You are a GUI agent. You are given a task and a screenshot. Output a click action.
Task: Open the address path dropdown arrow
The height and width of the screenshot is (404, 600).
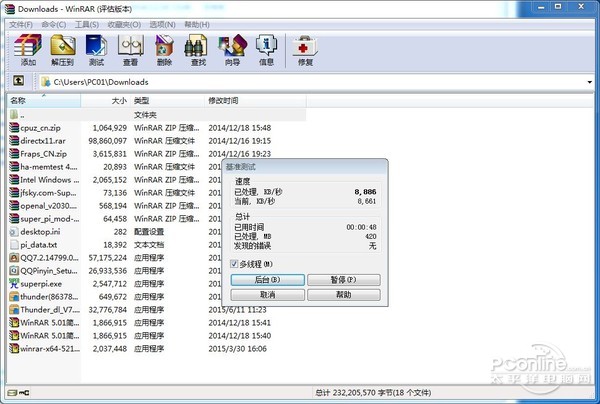tap(589, 82)
